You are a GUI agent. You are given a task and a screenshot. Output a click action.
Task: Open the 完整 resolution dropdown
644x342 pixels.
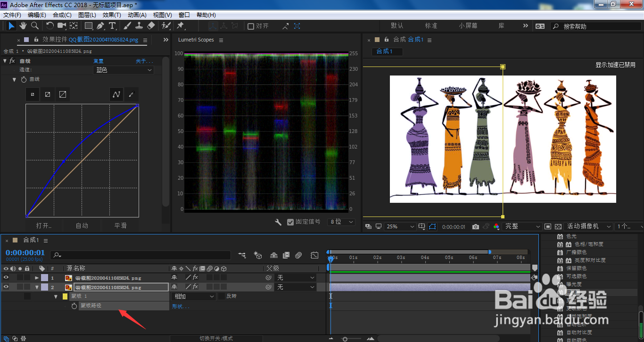[522, 226]
